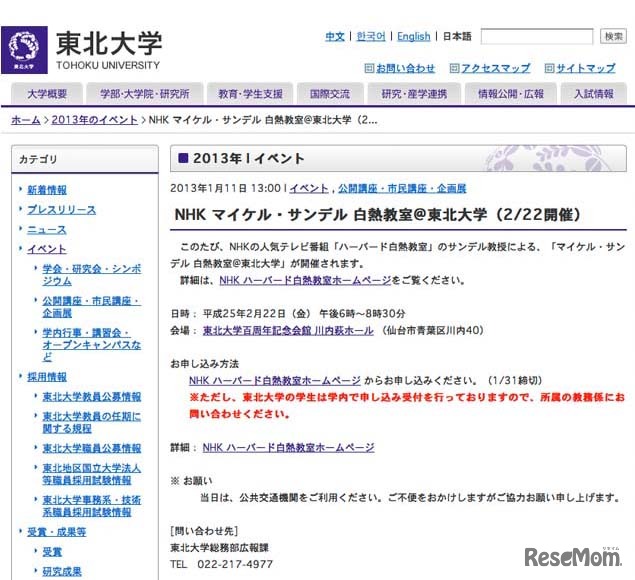Click the small icon before サイトマップ

[549, 68]
